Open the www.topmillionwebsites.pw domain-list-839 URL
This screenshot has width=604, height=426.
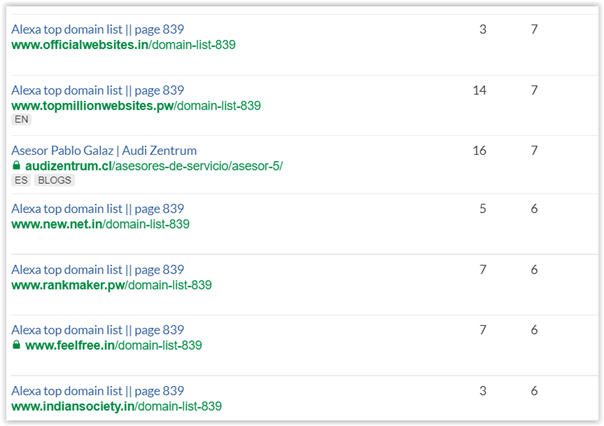pos(135,105)
